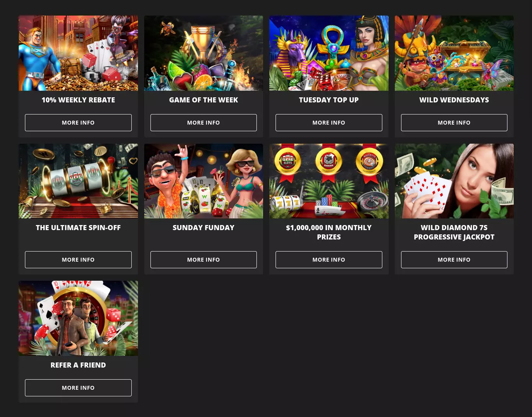Click the trophy Game of the Week image
Image resolution: width=532 pixels, height=417 pixels.
click(203, 53)
